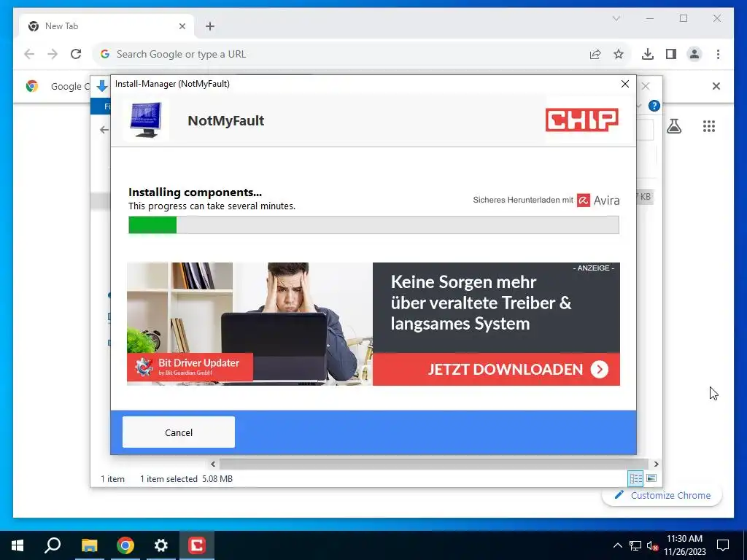The image size is (747, 560).
Task: Click Customize Chrome button
Action: point(662,495)
